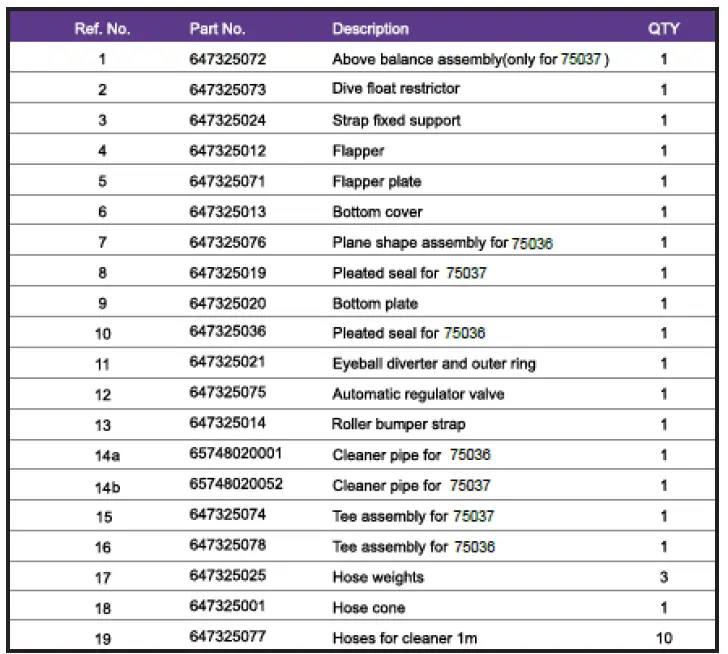
Task: Select the Automatic regulator valve entry
Action: coord(418,394)
